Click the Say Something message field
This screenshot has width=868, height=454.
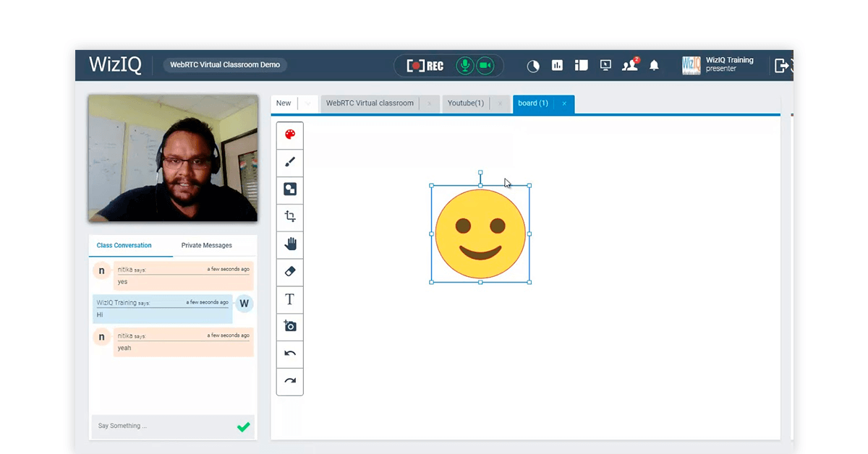163,426
